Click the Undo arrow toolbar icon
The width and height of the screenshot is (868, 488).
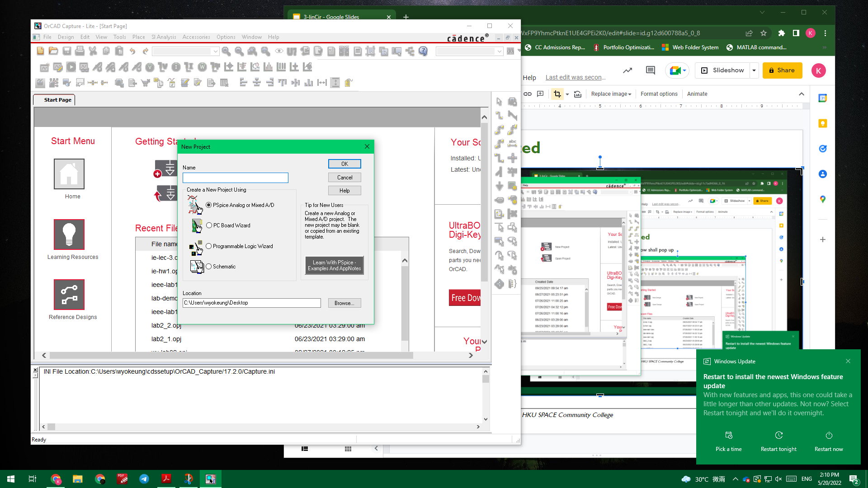[x=132, y=51]
